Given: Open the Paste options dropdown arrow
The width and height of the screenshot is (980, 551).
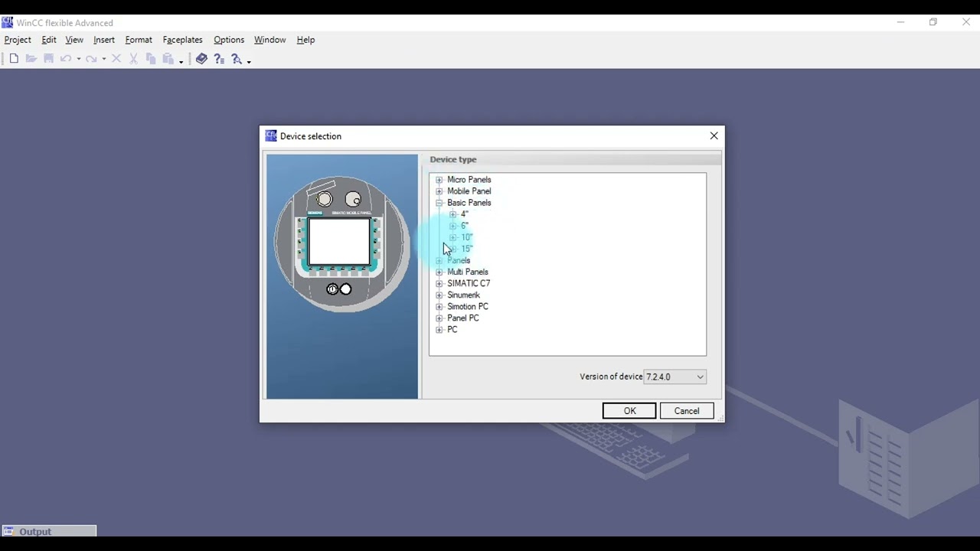Looking at the screenshot, I should (x=181, y=60).
